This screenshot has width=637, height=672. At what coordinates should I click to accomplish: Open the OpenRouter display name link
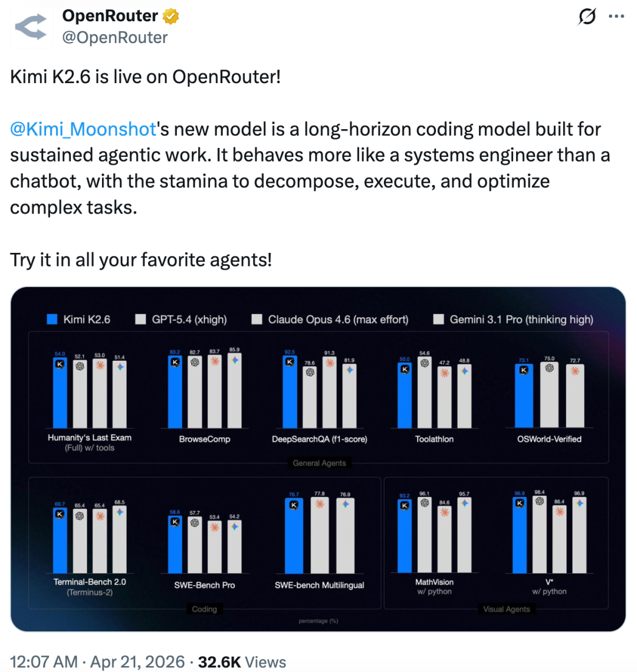(x=110, y=16)
